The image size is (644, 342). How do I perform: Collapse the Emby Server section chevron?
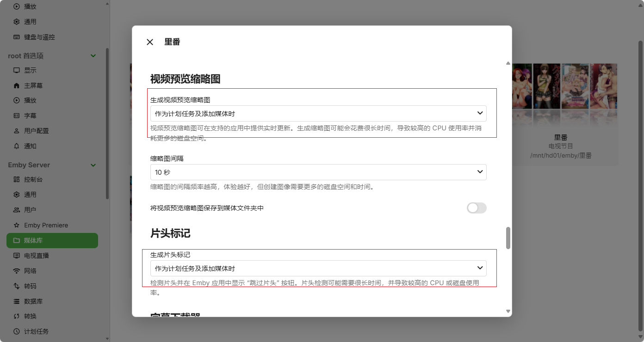pos(93,165)
